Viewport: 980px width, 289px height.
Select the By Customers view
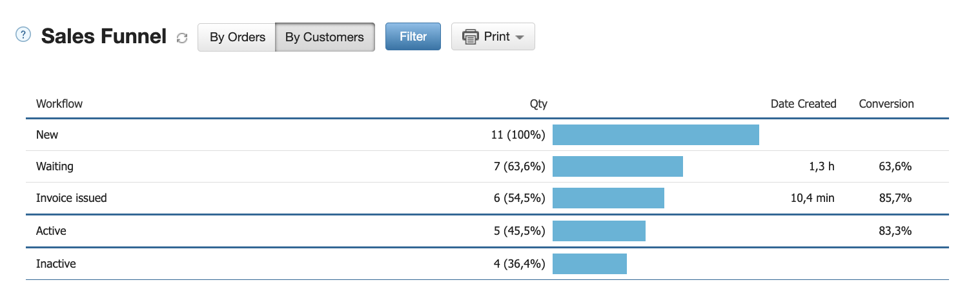325,37
